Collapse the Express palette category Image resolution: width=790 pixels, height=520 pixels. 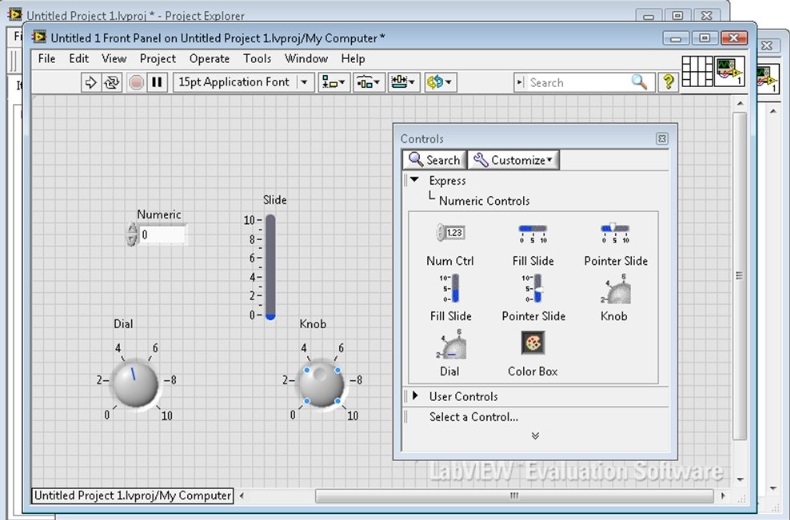click(414, 181)
